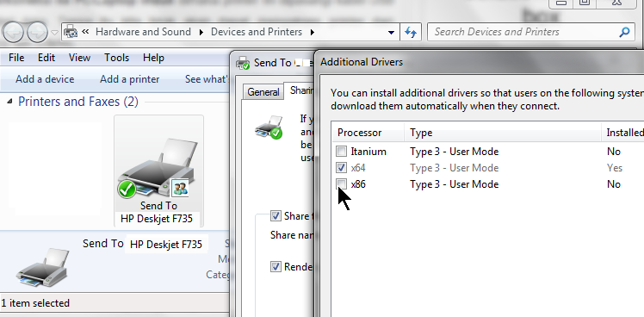
Task: Open the Tools menu
Action: tap(116, 58)
